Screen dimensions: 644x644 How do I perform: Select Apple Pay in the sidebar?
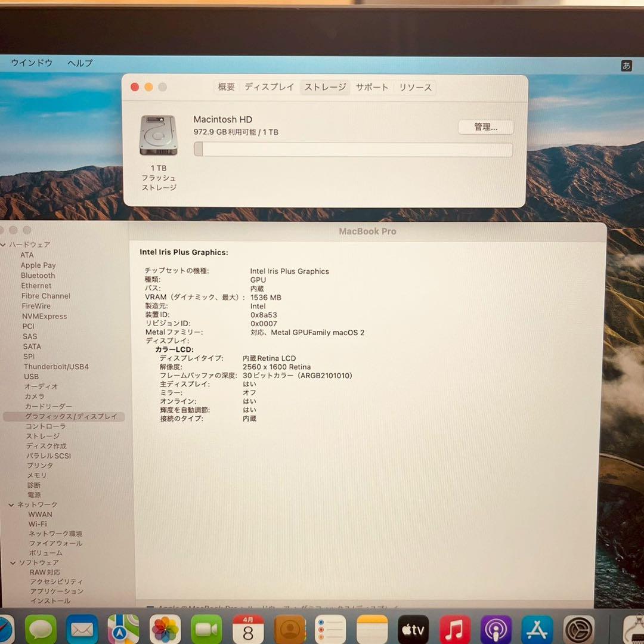[x=38, y=265]
